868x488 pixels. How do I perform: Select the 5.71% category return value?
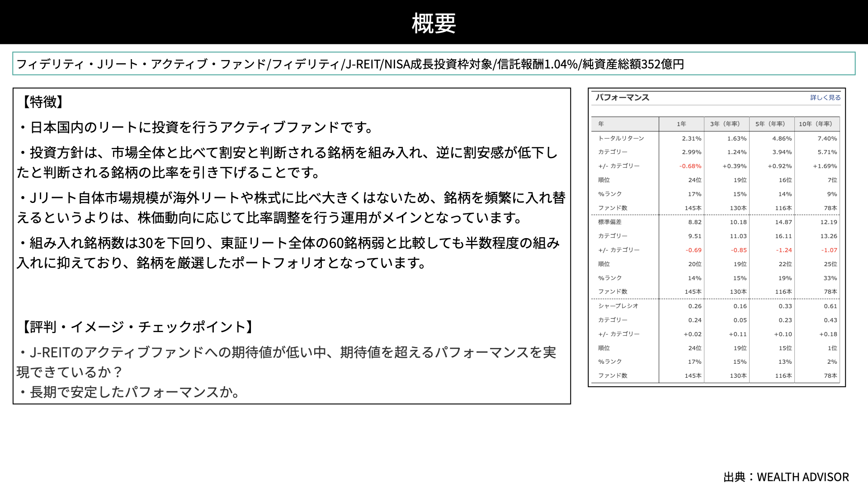(x=827, y=152)
